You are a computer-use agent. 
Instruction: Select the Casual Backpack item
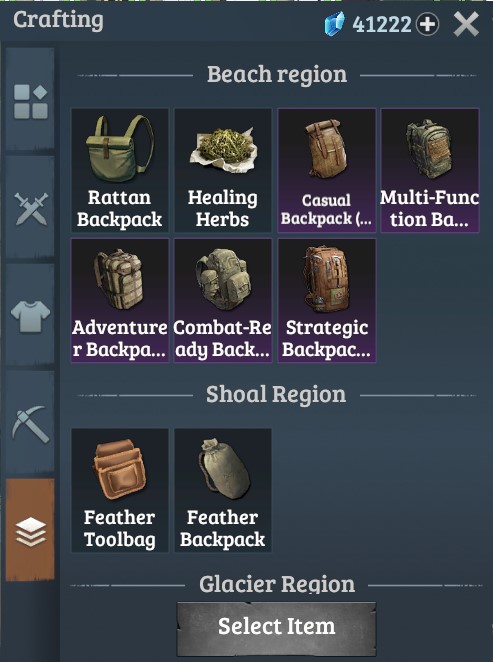tap(326, 170)
